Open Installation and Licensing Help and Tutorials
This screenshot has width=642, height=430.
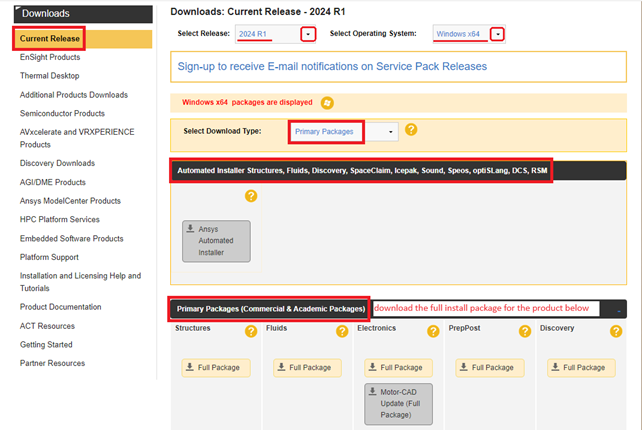click(80, 282)
